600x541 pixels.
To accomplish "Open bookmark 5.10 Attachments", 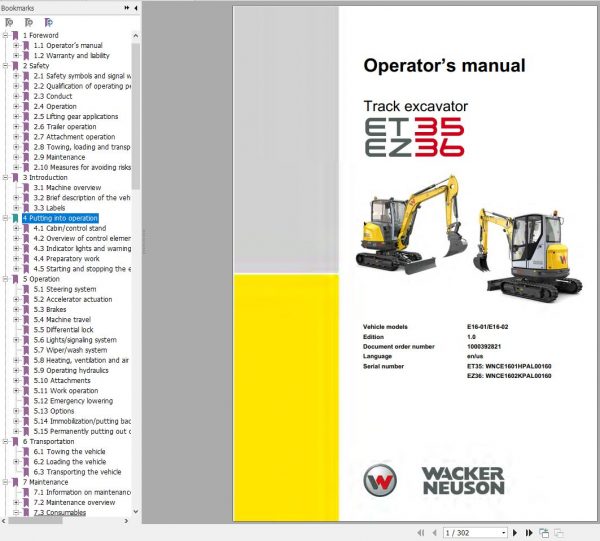I will tap(62, 381).
